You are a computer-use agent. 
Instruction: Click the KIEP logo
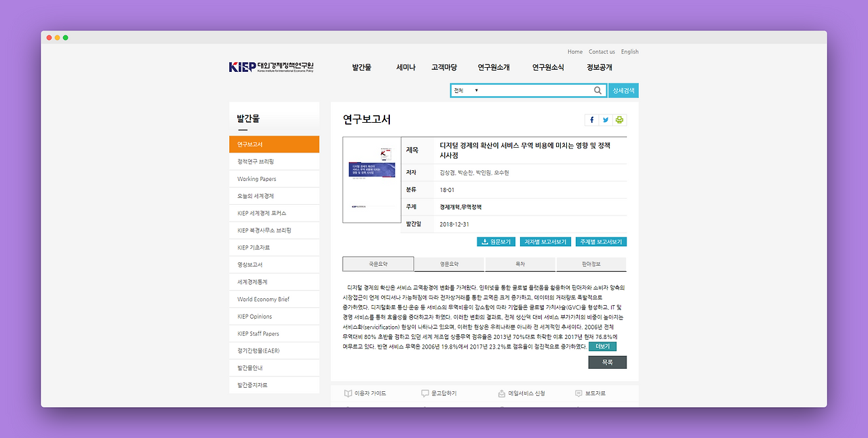[271, 67]
